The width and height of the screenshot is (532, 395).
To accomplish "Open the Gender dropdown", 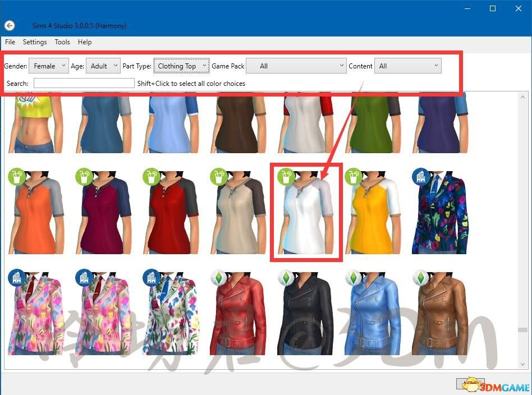I will (x=48, y=66).
